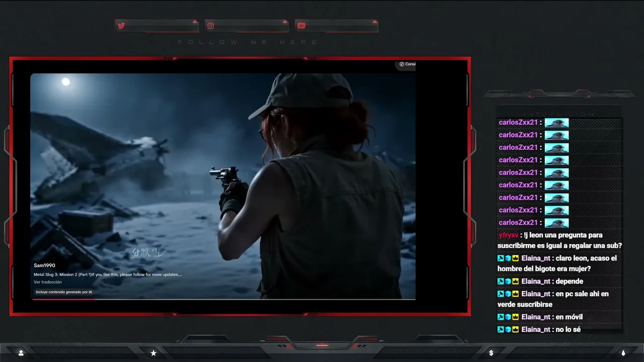Click the first carlosZxx21 emote in chat
Screen dimensions: 644x362
556,123
